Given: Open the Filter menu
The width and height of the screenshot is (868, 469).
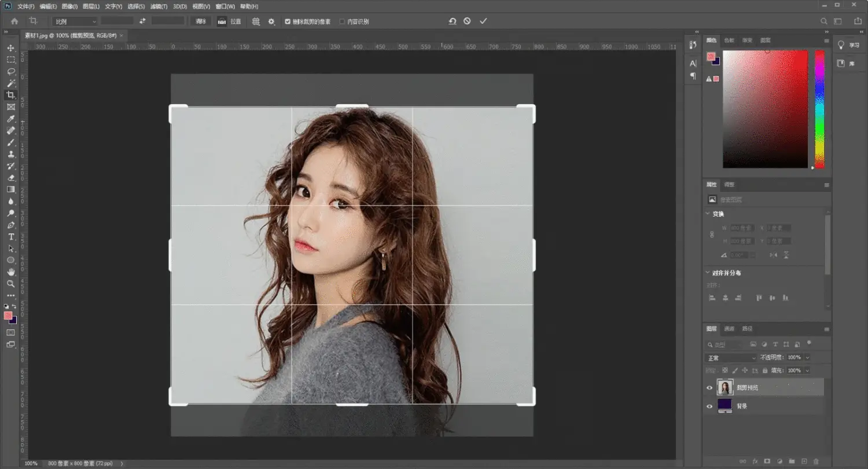Looking at the screenshot, I should [x=159, y=6].
